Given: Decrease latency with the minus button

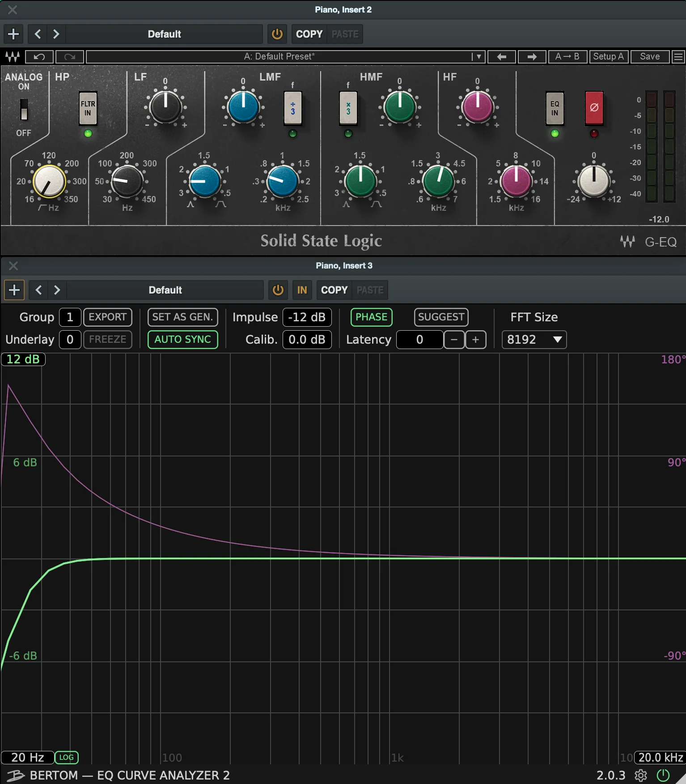Looking at the screenshot, I should click(x=454, y=340).
